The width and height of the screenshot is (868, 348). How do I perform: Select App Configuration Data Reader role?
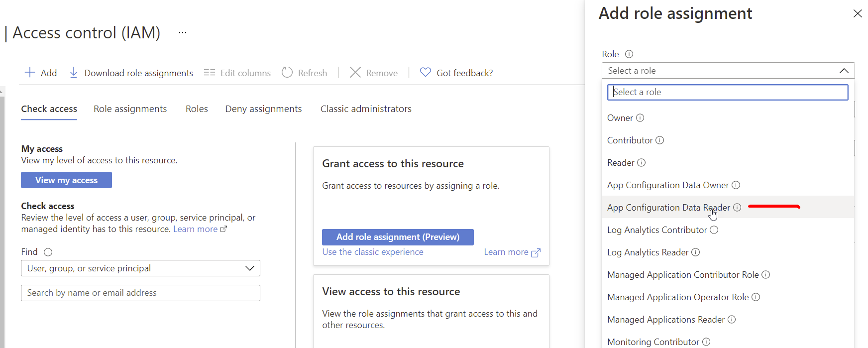tap(728, 207)
